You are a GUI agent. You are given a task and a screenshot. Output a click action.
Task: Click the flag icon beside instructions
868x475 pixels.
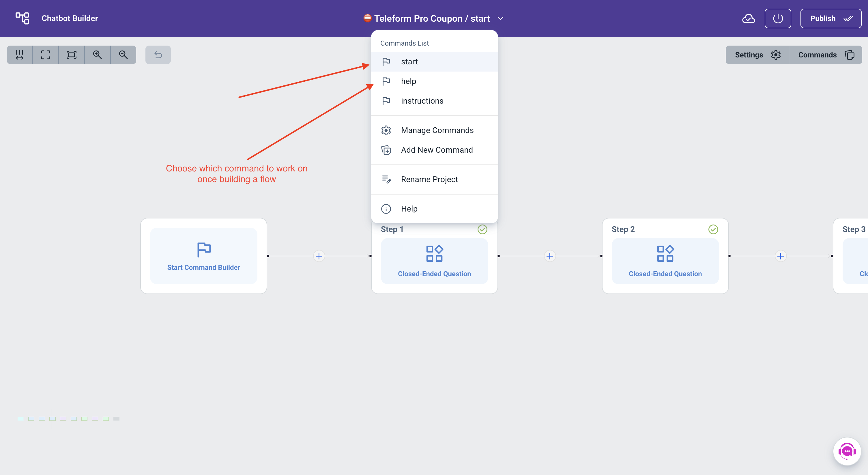pyautogui.click(x=386, y=101)
